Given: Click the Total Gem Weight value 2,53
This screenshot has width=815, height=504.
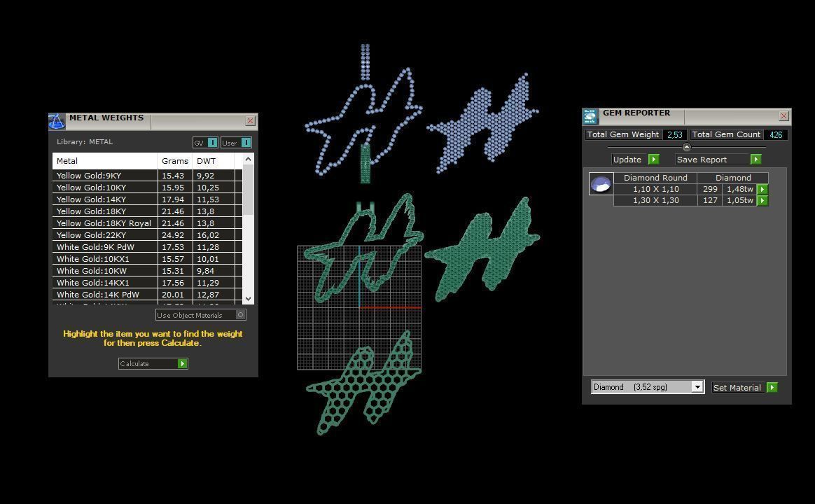Looking at the screenshot, I should click(x=675, y=134).
